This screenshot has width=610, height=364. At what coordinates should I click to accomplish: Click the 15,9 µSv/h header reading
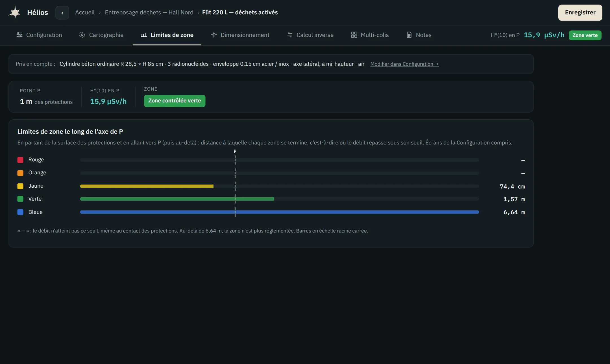[x=544, y=35]
